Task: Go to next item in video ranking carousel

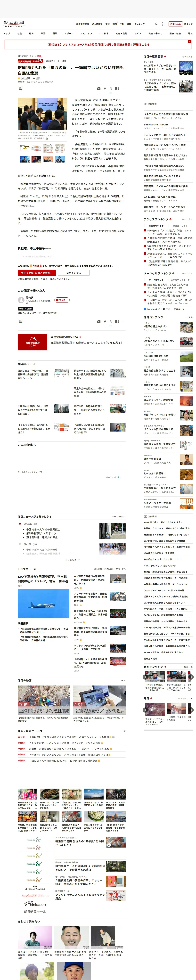Action: click(x=191, y=677)
